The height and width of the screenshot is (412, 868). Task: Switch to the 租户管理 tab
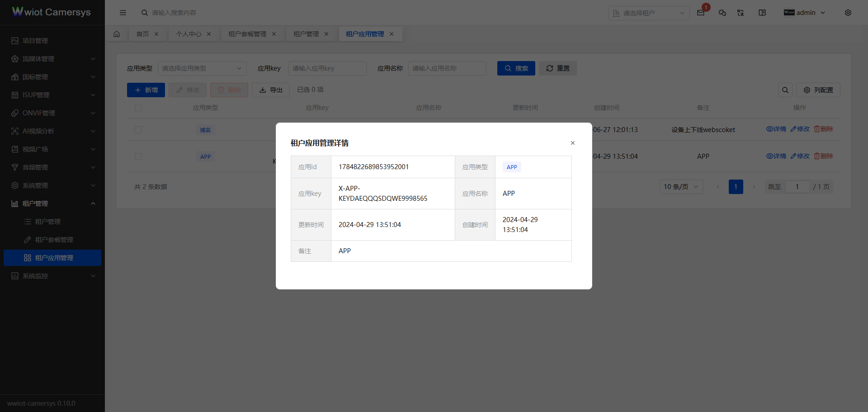307,33
